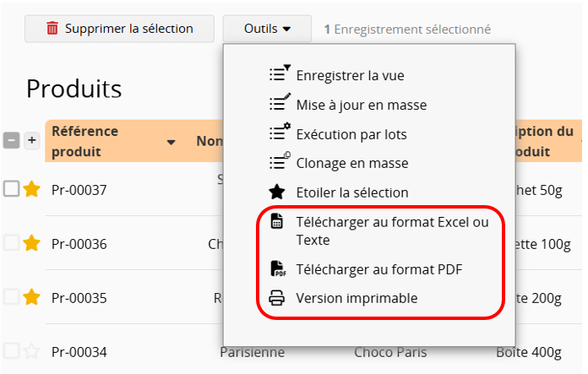Click the Clonage en masse icon

point(279,162)
